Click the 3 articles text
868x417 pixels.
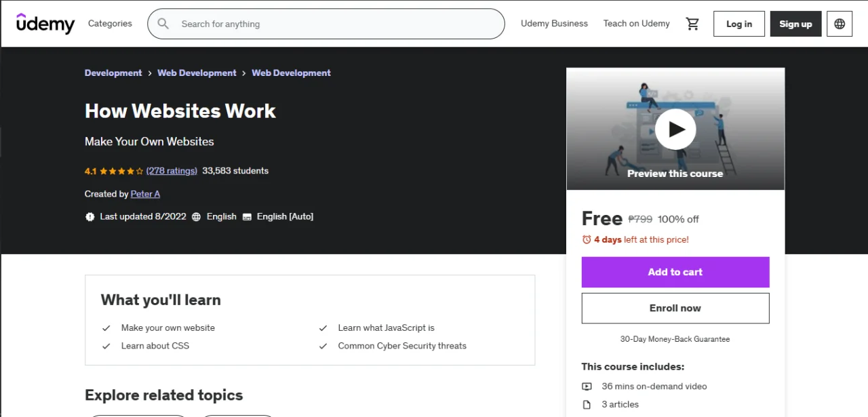[x=620, y=405]
